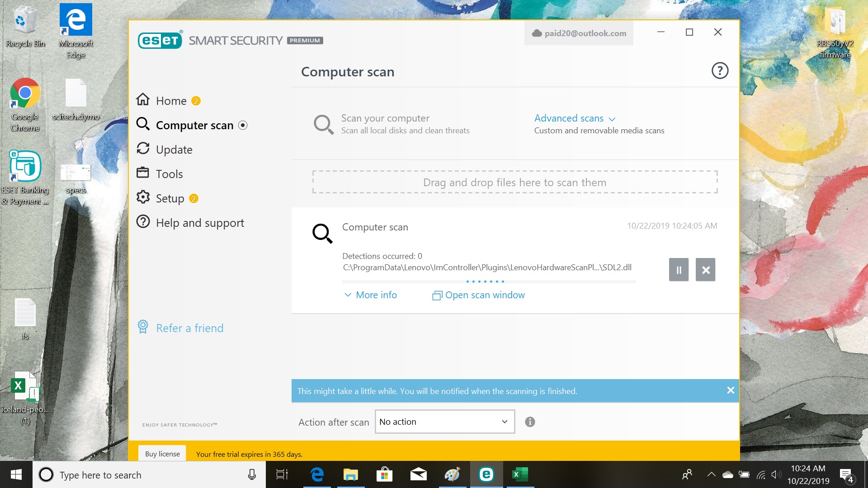Click the taskbar clock showing 10:24 AM
The height and width of the screenshot is (488, 868).
point(808,474)
